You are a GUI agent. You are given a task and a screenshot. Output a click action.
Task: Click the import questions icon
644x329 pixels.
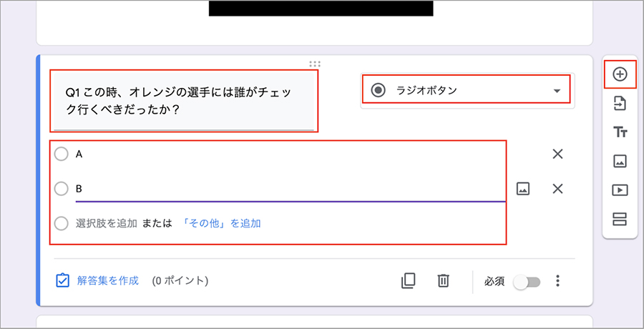click(x=620, y=104)
